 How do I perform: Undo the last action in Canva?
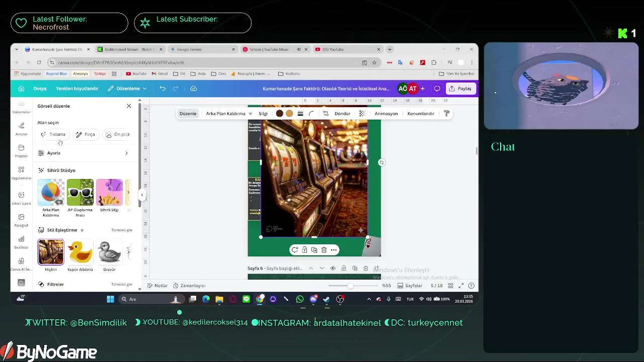tap(163, 88)
